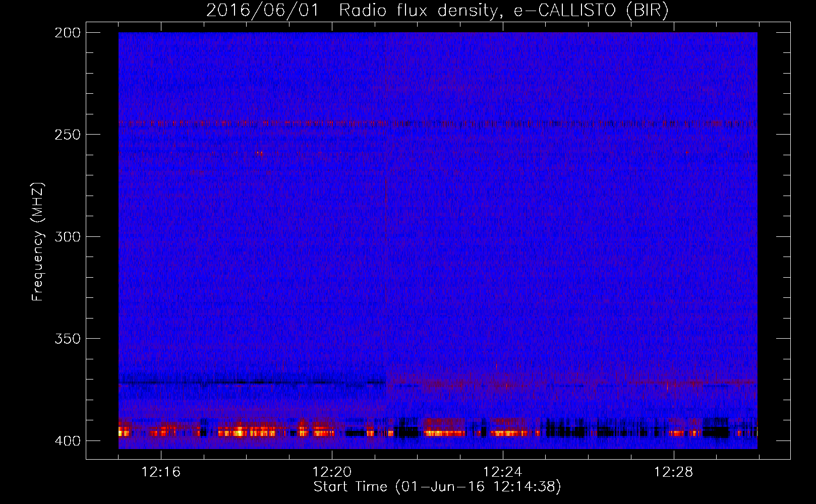Click the 12:20 time tick label
The height and width of the screenshot is (504, 816).
click(332, 472)
